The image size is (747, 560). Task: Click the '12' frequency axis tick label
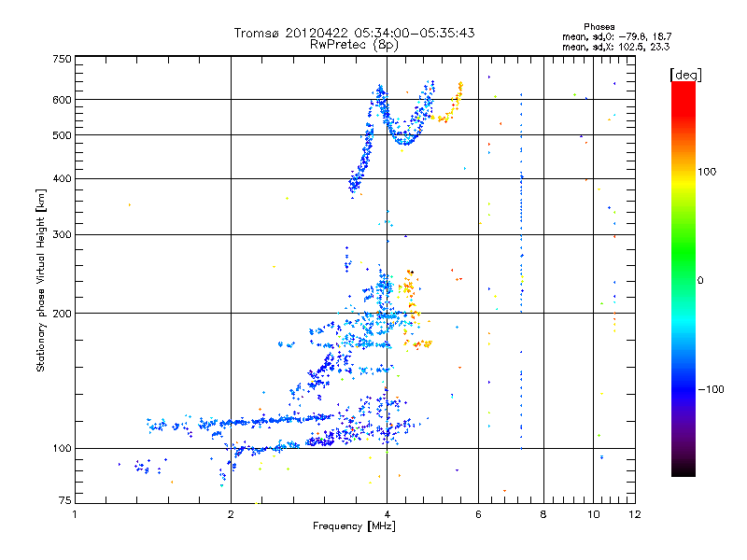[635, 514]
